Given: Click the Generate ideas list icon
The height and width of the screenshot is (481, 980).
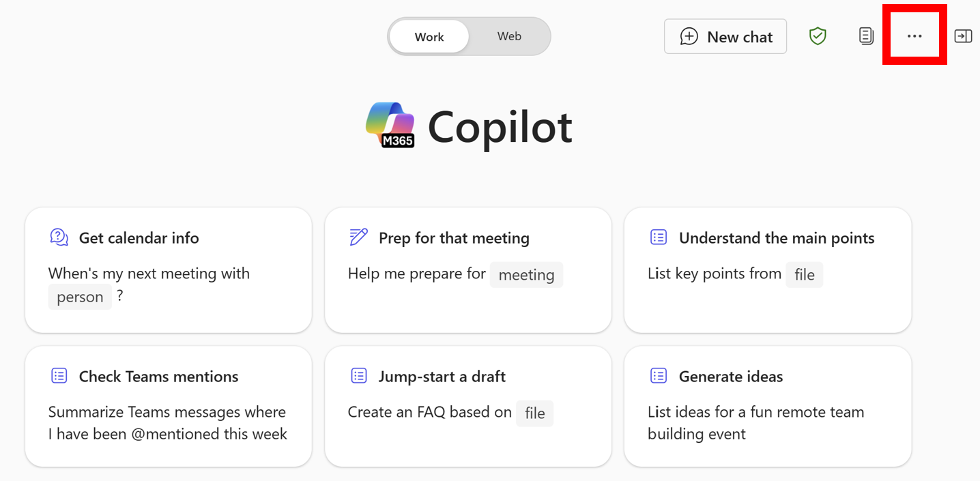Looking at the screenshot, I should (658, 375).
